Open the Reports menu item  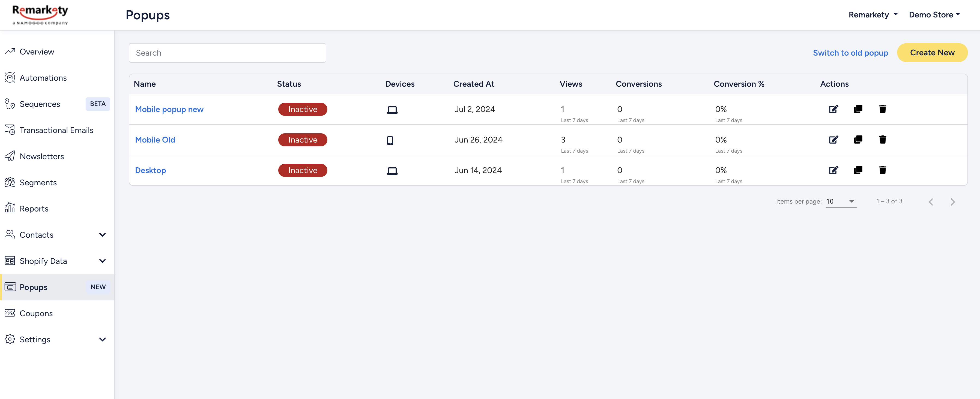click(x=57, y=208)
